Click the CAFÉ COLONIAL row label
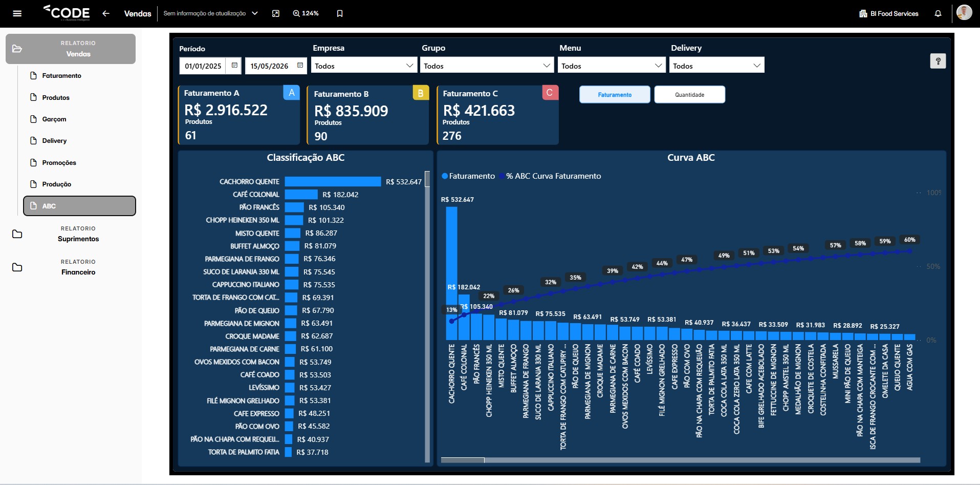The width and height of the screenshot is (980, 485). coord(256,195)
